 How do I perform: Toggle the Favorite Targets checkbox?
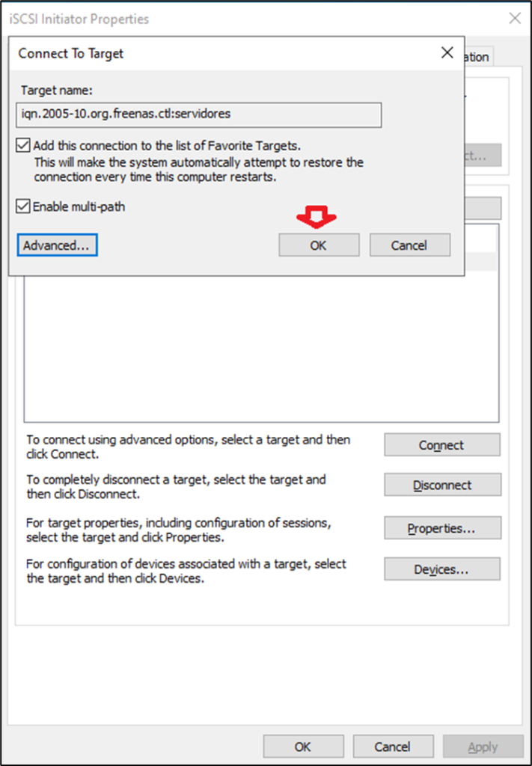pyautogui.click(x=23, y=146)
